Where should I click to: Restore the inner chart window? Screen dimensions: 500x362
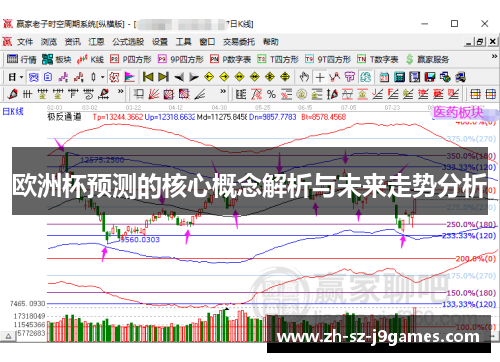tap(480, 42)
